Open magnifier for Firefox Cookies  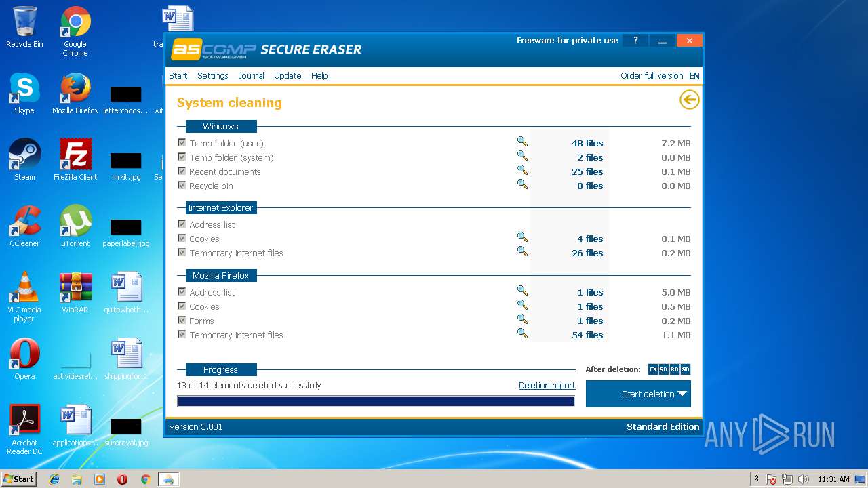coord(522,305)
